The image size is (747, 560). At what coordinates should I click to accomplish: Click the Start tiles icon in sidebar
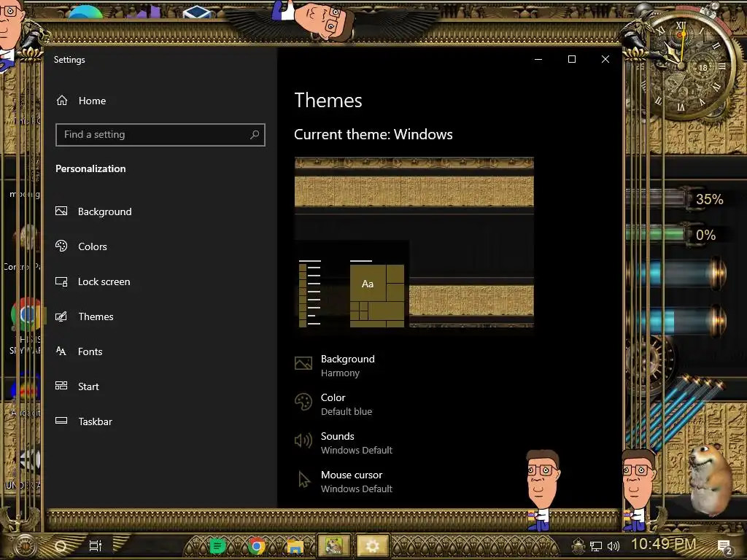[x=61, y=386]
